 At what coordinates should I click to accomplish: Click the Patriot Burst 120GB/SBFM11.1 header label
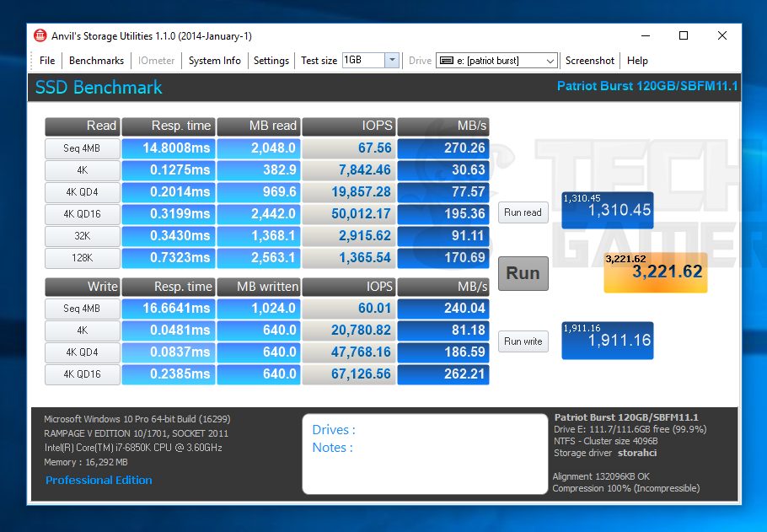click(647, 86)
